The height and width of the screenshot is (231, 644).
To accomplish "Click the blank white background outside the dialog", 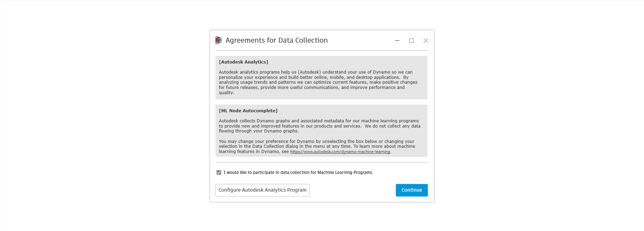I will pyautogui.click(x=100, y=115).
